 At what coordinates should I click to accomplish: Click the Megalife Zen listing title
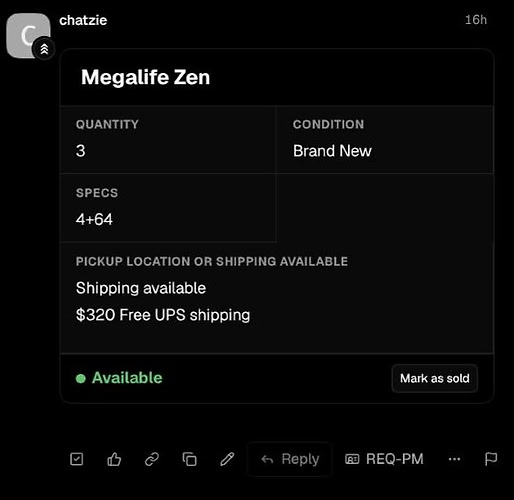146,77
